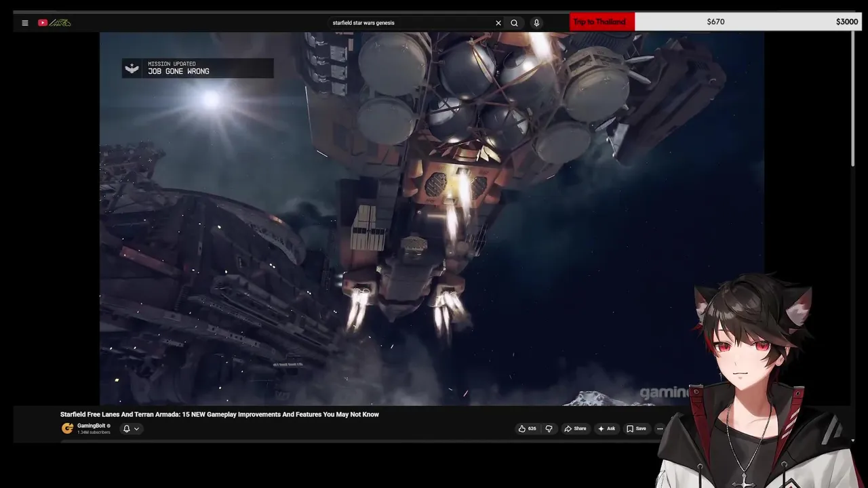Like the video showing 626 likes
This screenshot has width=868, height=488.
(527, 428)
